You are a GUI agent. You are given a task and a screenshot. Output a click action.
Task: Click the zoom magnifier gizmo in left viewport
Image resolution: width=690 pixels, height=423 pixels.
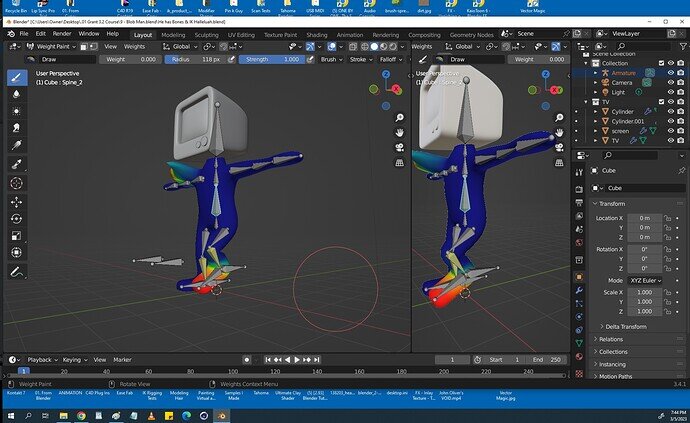[400, 118]
